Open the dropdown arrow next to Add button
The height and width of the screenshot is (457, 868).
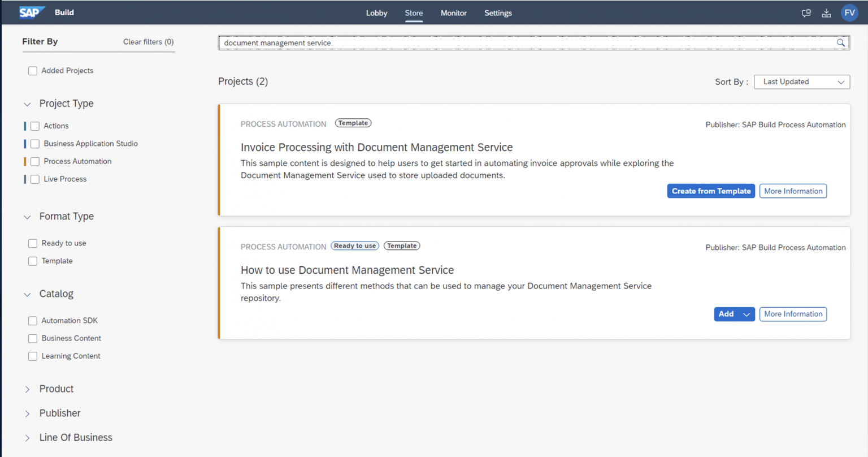747,314
